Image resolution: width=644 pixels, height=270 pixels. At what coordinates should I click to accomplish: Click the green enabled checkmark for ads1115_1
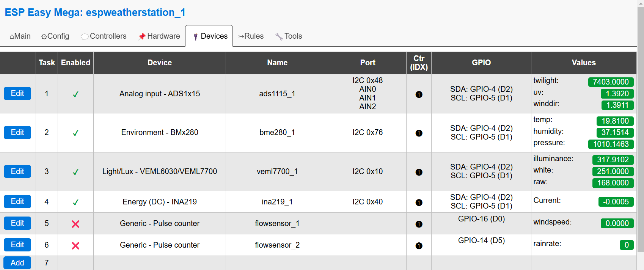pos(75,94)
